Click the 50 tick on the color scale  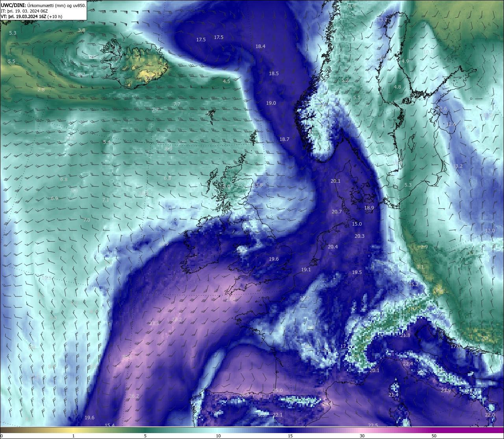pyautogui.click(x=434, y=436)
